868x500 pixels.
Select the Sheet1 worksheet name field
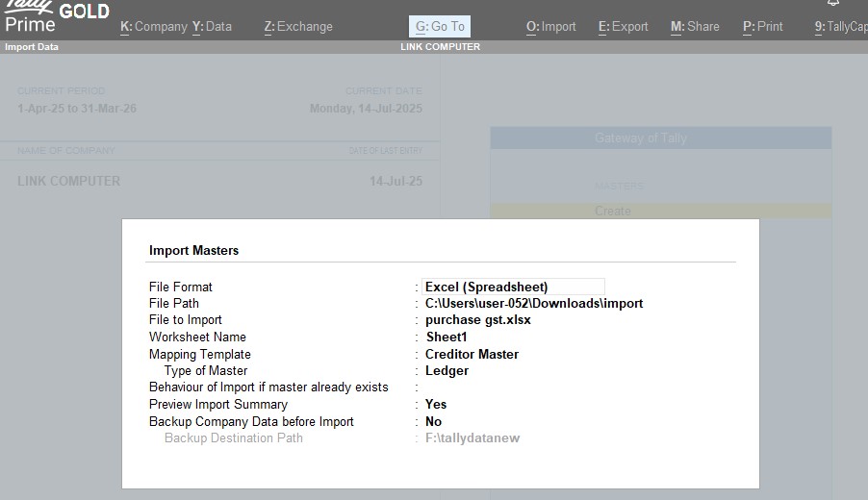[x=447, y=337]
